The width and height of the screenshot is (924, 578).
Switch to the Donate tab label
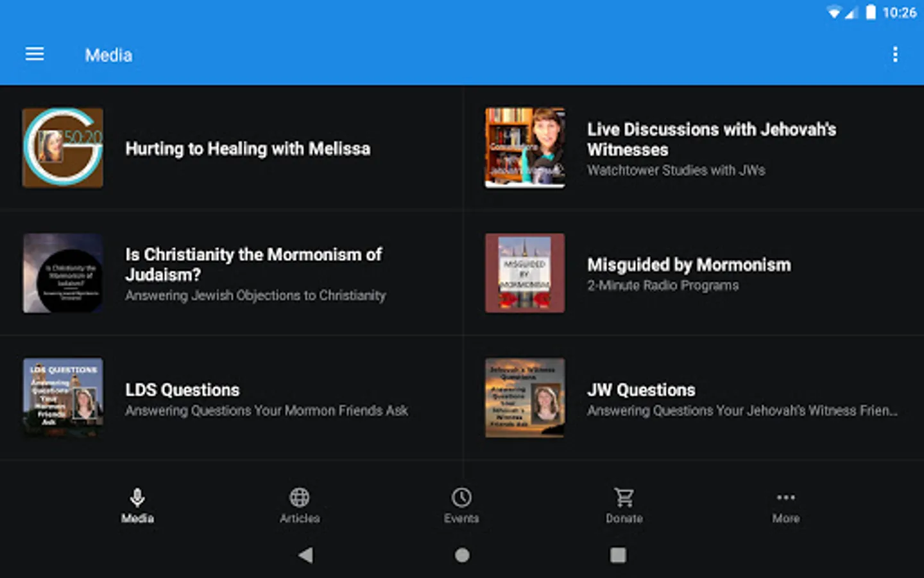(x=624, y=518)
